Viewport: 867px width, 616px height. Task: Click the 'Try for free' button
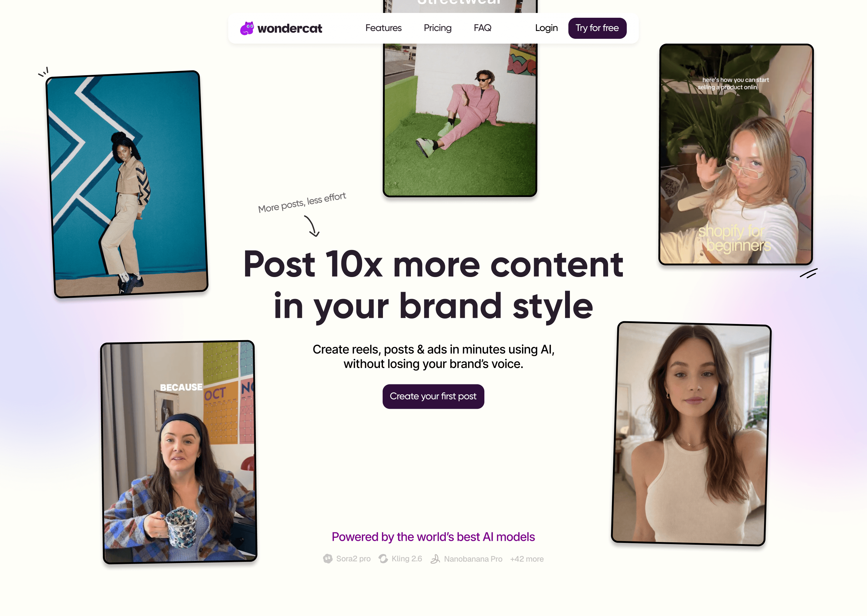point(597,28)
